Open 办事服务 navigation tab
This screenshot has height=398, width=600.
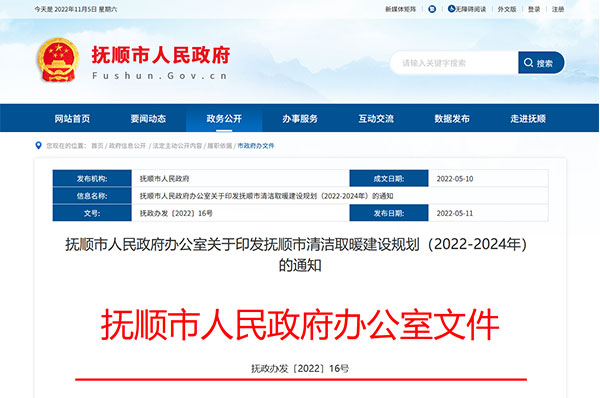click(300, 119)
